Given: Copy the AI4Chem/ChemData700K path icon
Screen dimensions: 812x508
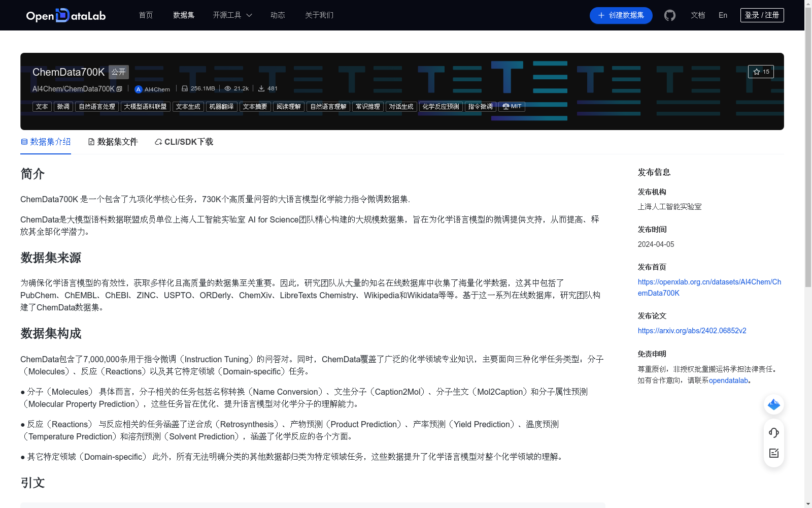Looking at the screenshot, I should tap(119, 89).
